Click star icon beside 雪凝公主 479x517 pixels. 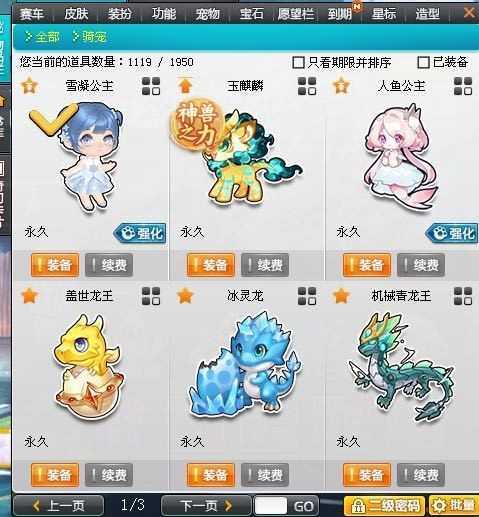point(29,86)
